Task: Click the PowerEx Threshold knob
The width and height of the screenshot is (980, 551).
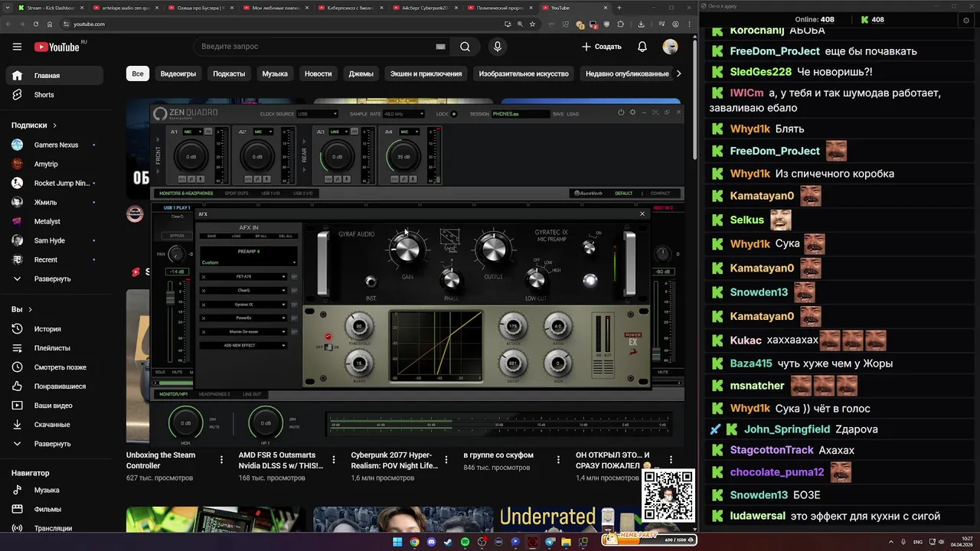Action: point(359,326)
